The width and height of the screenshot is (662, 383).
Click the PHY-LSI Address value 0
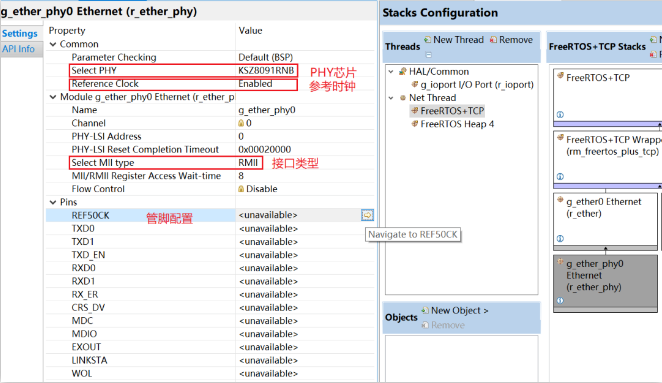[x=241, y=136]
